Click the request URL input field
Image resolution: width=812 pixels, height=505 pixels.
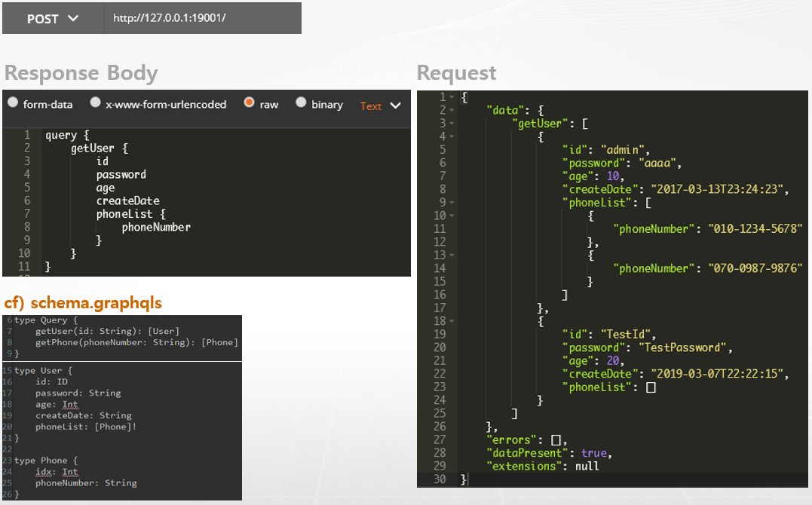pyautogui.click(x=202, y=19)
